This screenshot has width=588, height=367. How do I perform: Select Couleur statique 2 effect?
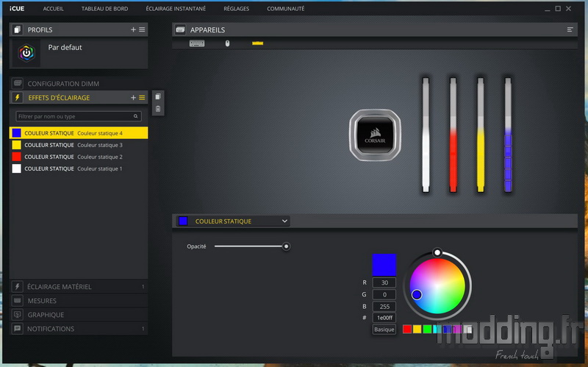pos(79,157)
